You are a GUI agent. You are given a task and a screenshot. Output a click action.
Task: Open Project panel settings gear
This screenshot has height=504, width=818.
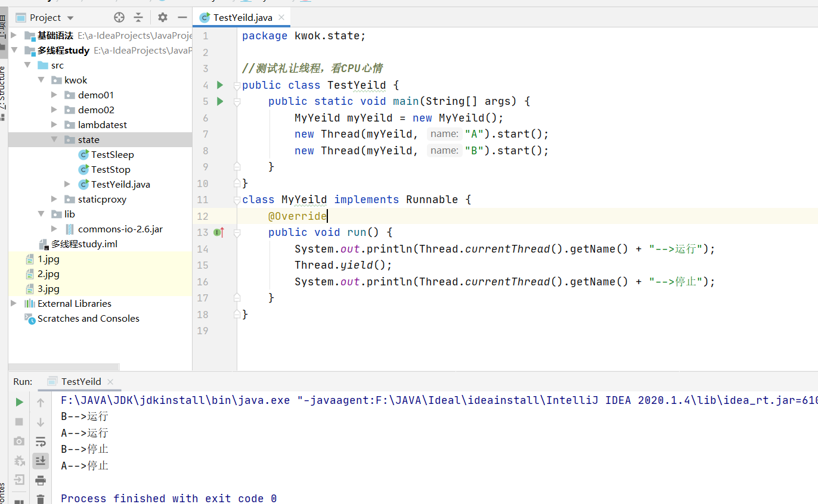click(x=163, y=17)
